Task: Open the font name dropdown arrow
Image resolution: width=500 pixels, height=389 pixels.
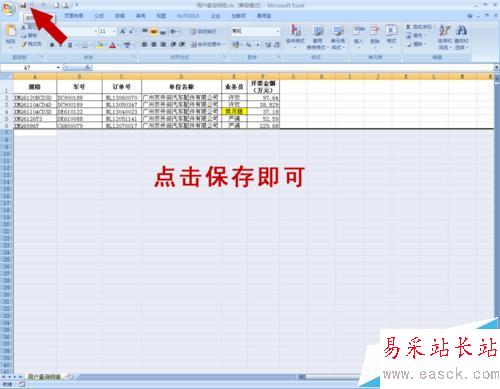Action: tap(96, 31)
